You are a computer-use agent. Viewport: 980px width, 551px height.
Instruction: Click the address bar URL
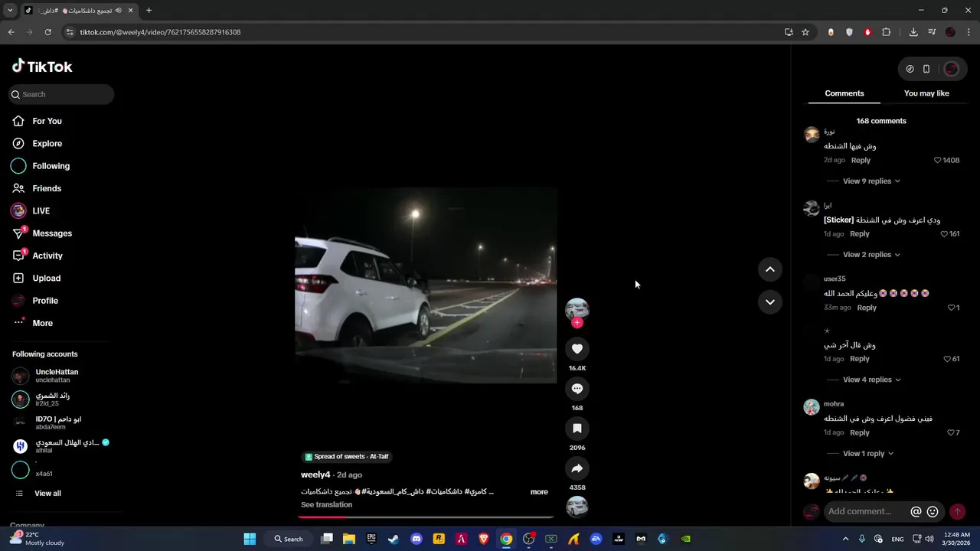click(x=160, y=32)
